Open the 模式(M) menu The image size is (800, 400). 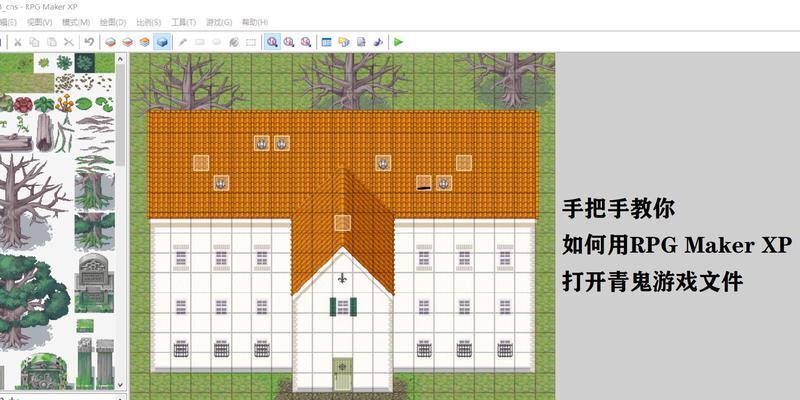point(76,22)
